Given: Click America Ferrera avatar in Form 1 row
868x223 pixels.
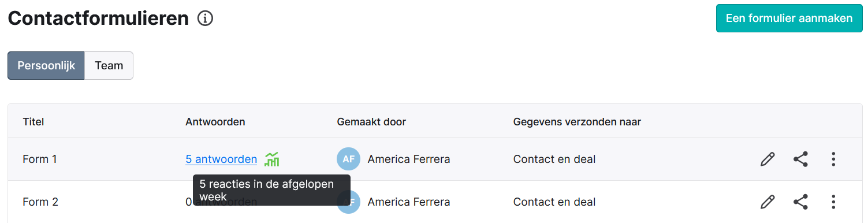Looking at the screenshot, I should tap(348, 159).
